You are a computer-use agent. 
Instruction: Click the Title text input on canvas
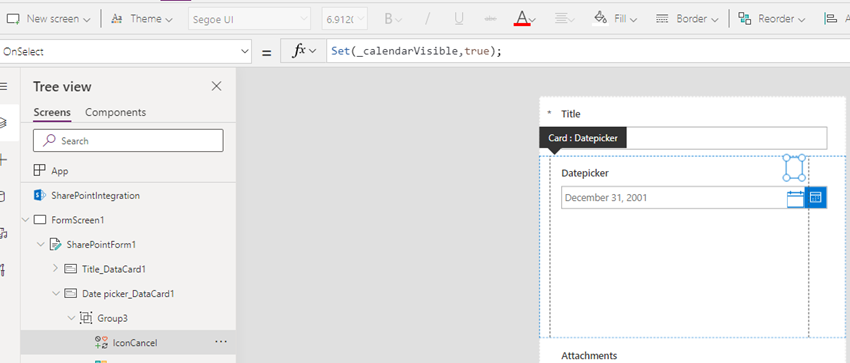726,138
